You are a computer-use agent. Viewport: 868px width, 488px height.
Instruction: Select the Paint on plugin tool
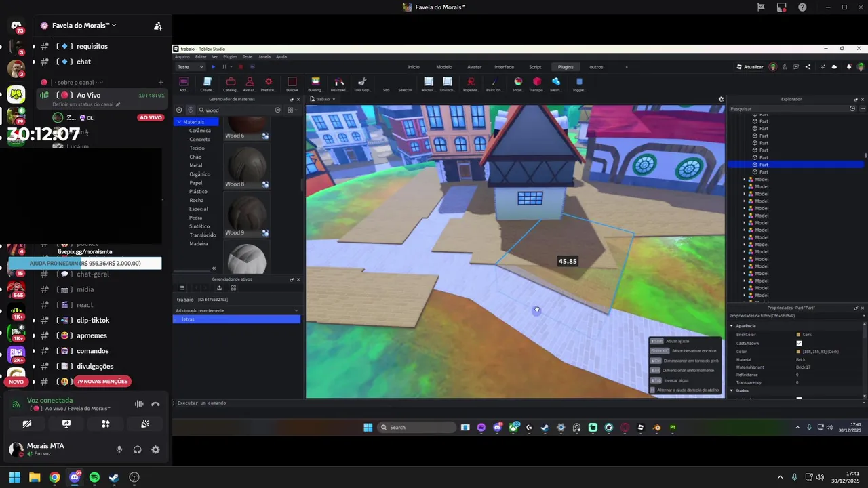494,82
